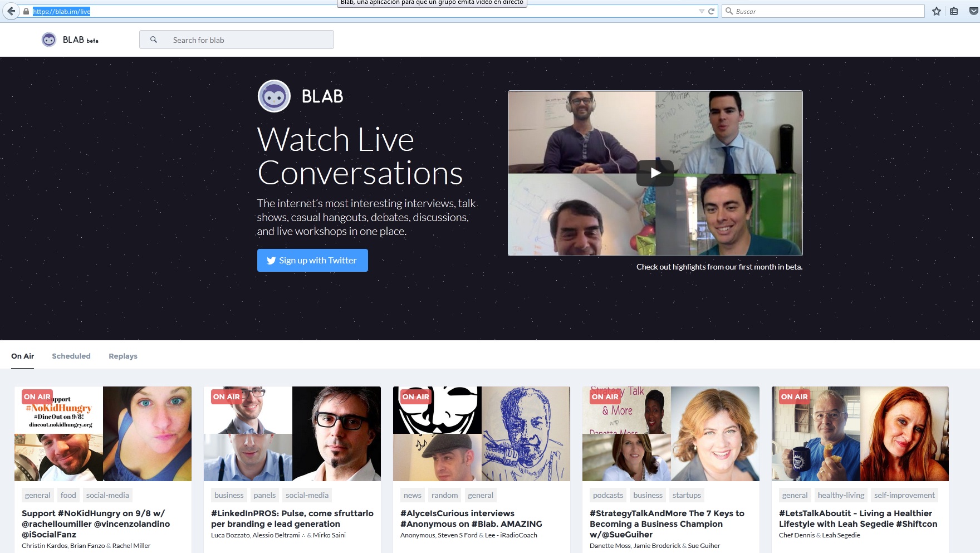Click the panels tag
Screen dimensions: 980x553
point(264,495)
